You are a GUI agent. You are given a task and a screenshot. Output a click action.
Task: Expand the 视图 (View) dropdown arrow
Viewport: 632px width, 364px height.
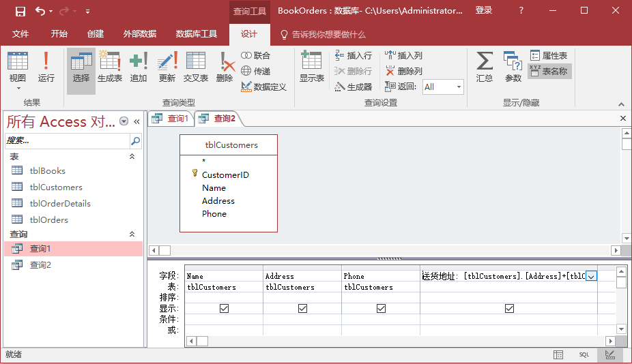click(18, 88)
